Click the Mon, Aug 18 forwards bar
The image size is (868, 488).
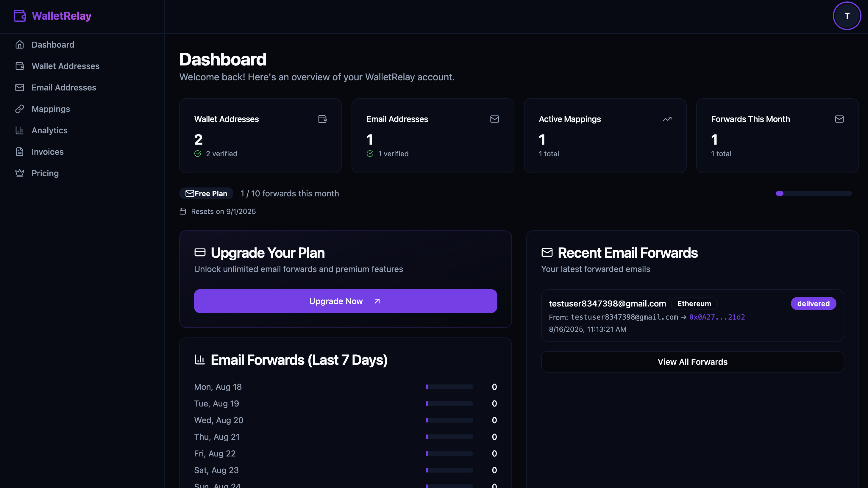coord(449,387)
